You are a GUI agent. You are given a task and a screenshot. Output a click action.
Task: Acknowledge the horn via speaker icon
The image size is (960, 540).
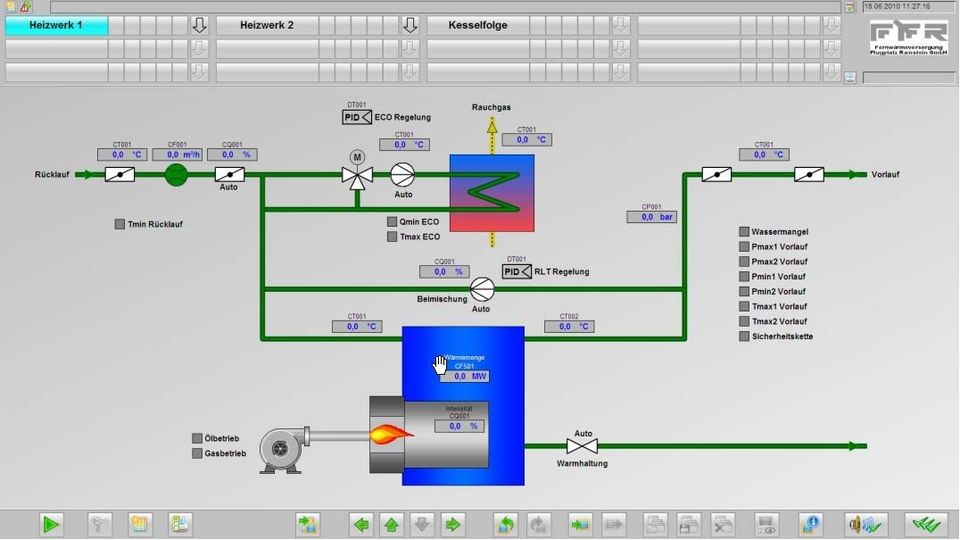click(865, 524)
